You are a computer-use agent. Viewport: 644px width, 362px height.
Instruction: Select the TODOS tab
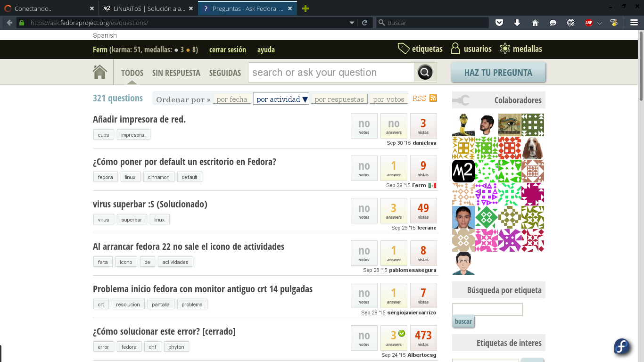[x=132, y=73]
